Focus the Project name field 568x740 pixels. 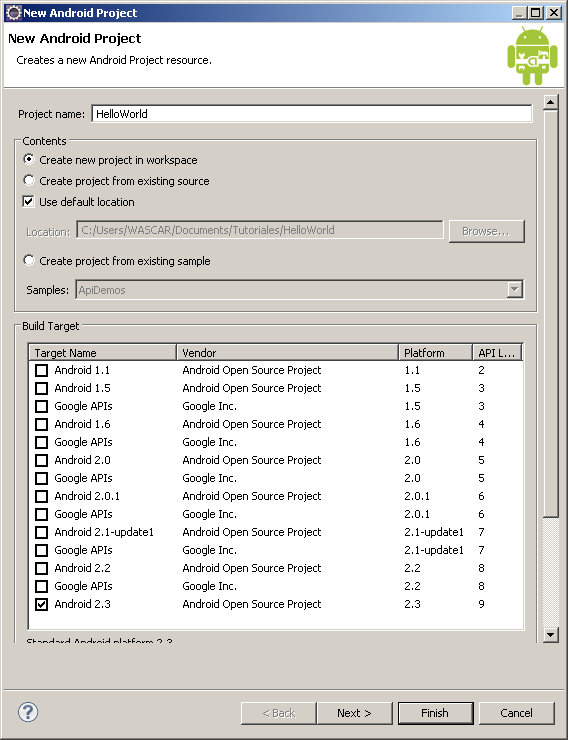312,114
